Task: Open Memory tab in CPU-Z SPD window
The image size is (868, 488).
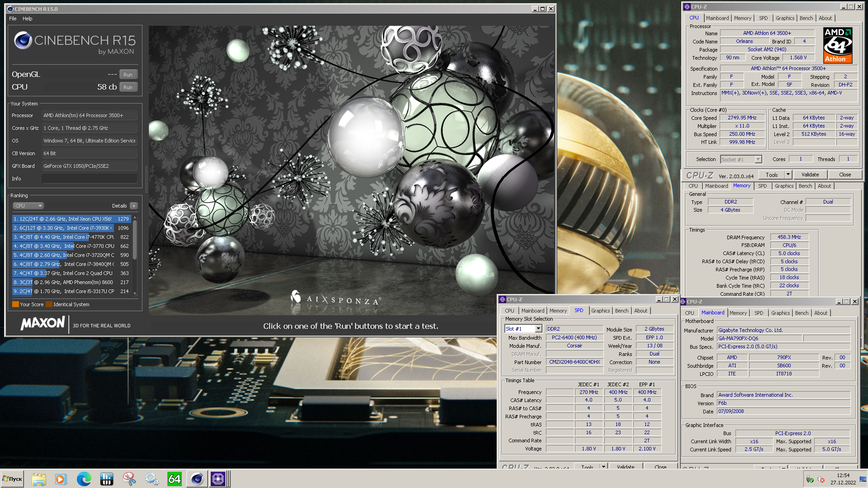Action: coord(558,311)
